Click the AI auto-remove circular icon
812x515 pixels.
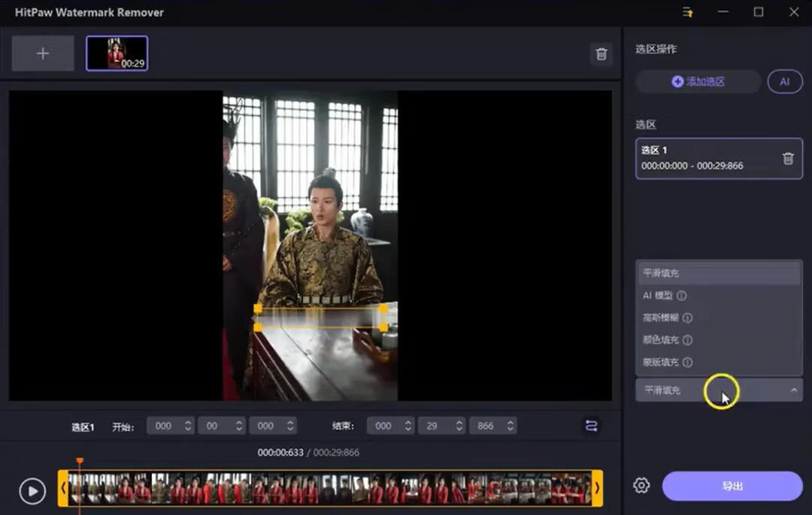[x=785, y=81]
